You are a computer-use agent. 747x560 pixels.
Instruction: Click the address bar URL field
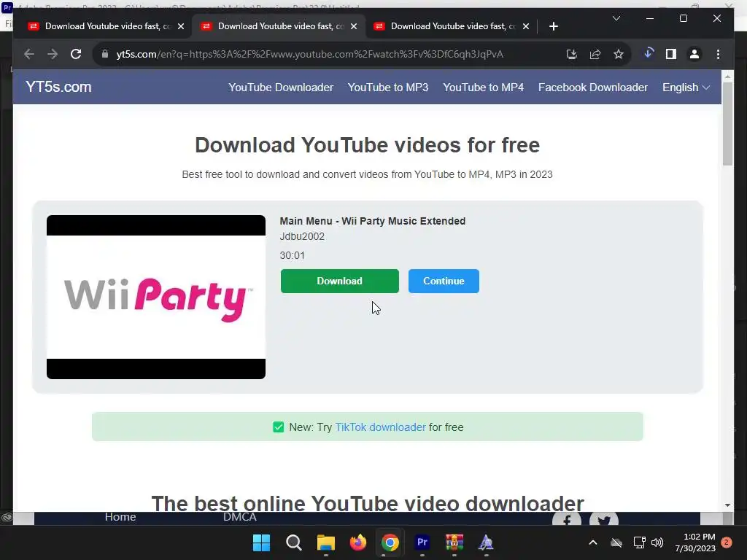309,54
